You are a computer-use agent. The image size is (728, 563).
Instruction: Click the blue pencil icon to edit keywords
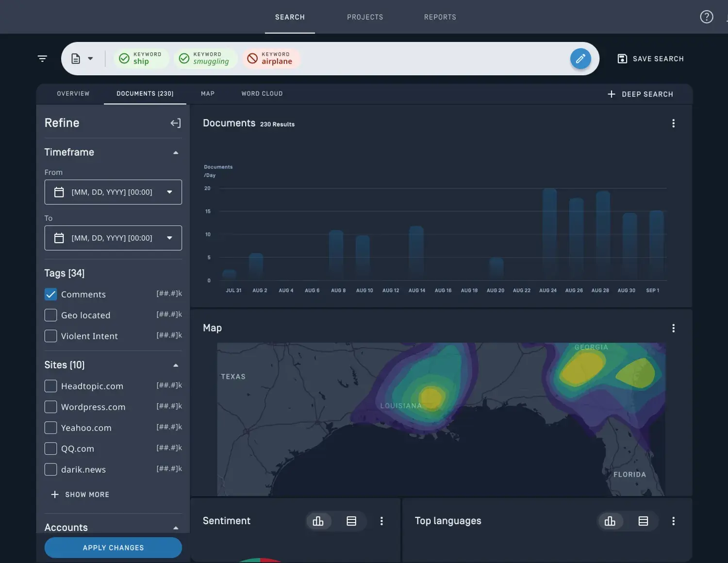pos(580,58)
